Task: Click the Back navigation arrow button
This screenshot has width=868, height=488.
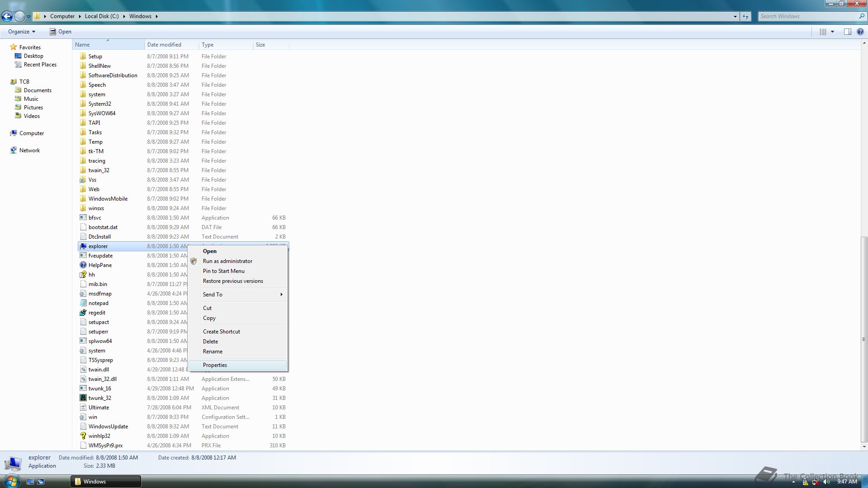Action: 7,16
